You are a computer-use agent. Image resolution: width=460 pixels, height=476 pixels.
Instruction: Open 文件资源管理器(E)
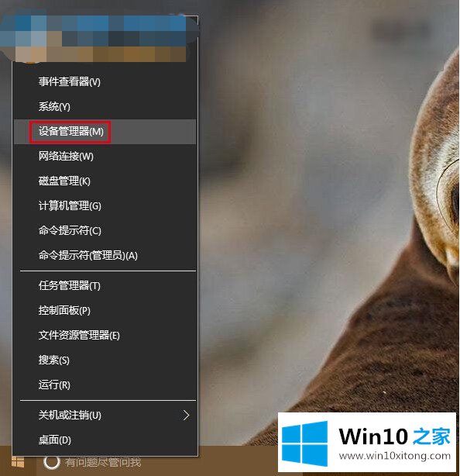click(x=105, y=336)
